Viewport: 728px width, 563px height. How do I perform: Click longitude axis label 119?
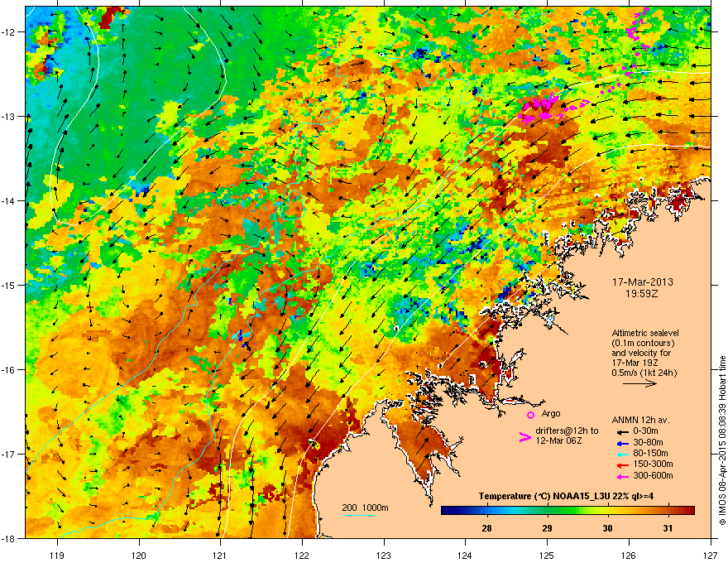[58, 556]
